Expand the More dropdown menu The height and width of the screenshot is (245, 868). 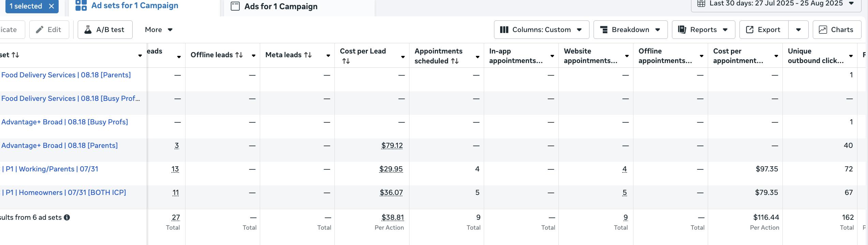pyautogui.click(x=159, y=30)
